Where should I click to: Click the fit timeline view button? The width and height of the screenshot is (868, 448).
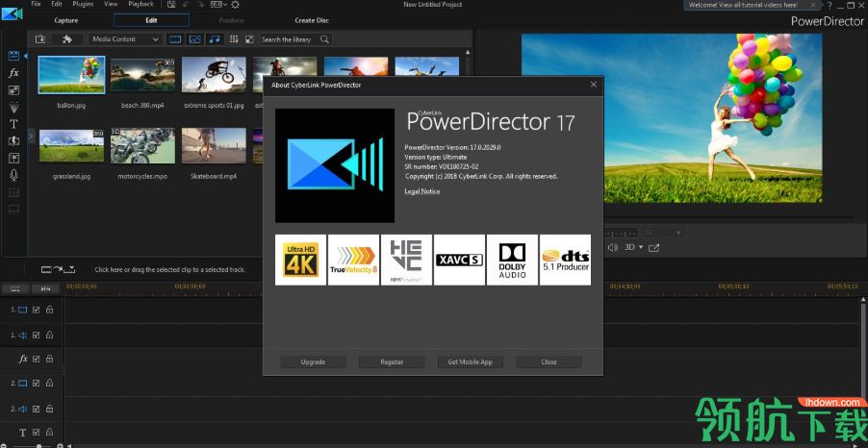pyautogui.click(x=16, y=288)
